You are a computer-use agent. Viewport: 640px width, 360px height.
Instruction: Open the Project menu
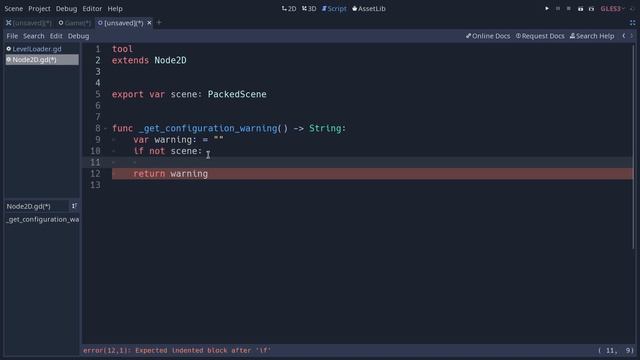click(39, 9)
